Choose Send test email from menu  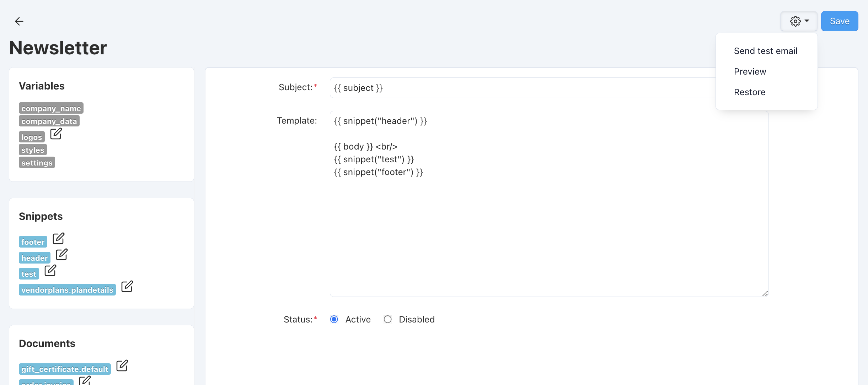click(766, 51)
